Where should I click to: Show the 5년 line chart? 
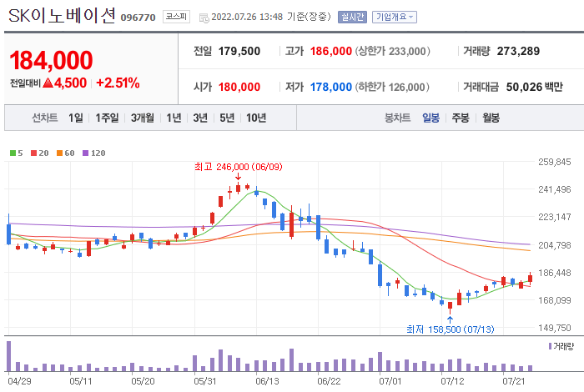[227, 118]
